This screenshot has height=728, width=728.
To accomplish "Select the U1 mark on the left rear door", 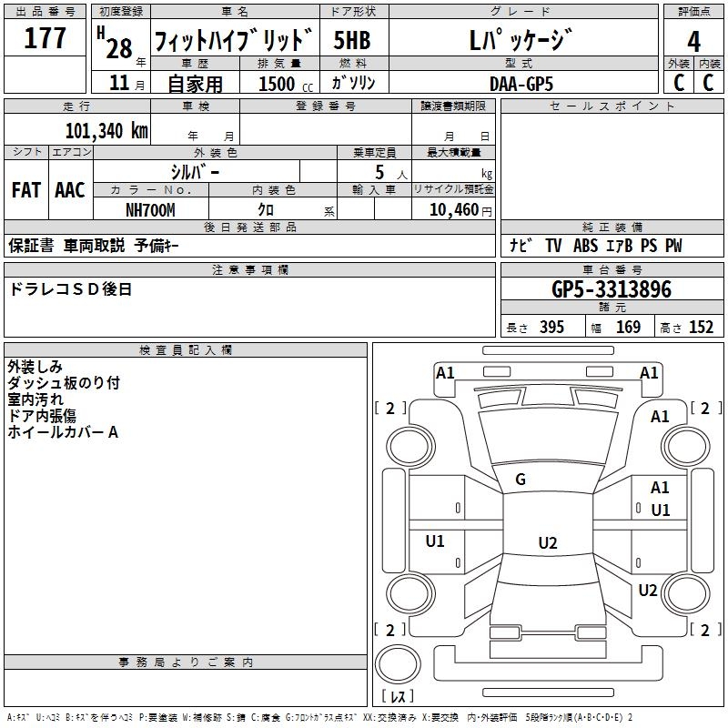I will [x=435, y=541].
